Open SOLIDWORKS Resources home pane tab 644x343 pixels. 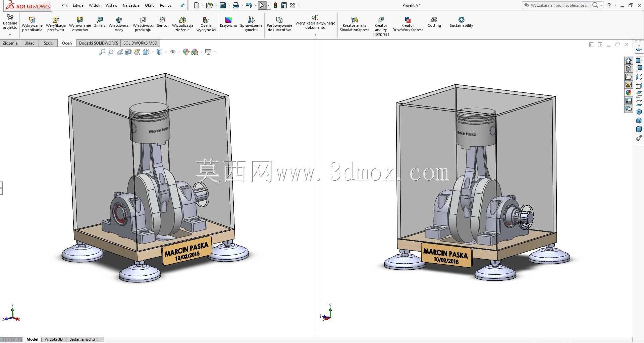[x=629, y=61]
